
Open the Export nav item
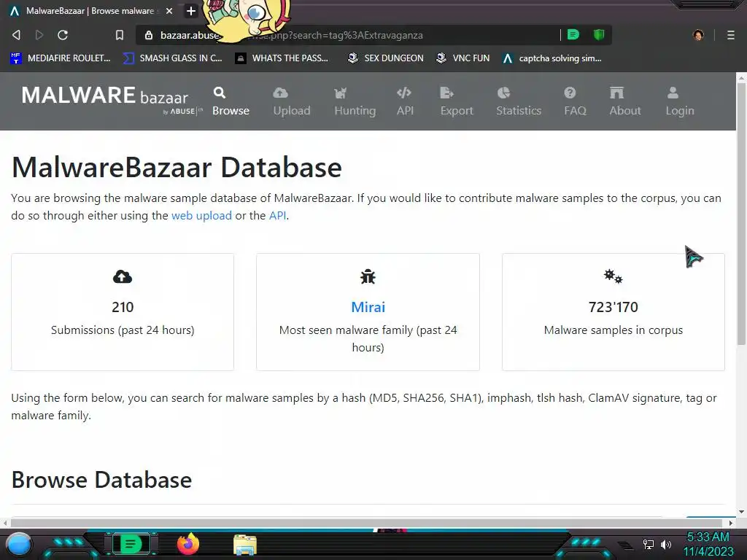point(457,101)
